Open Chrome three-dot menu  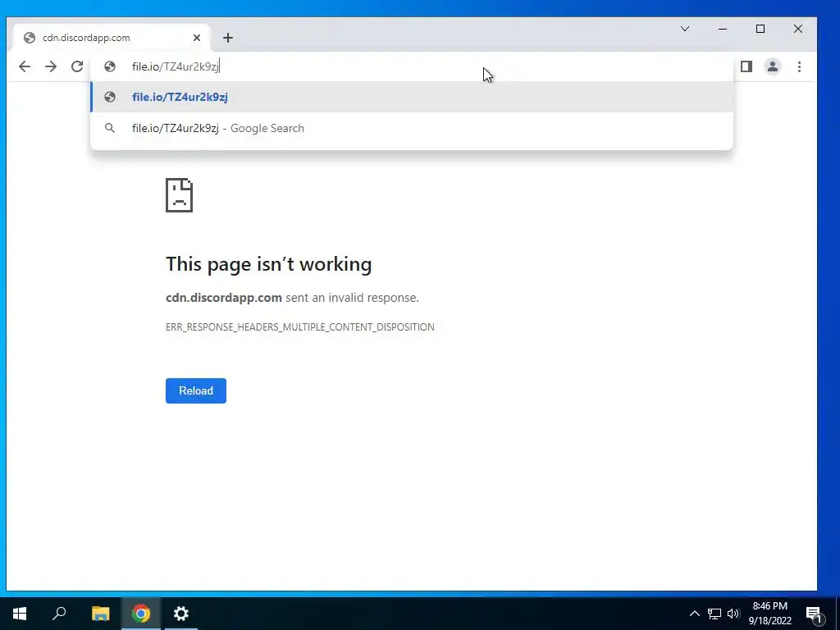pos(799,66)
